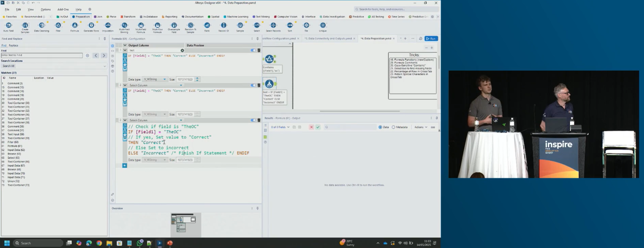
Task: Select the Multi-Field Binning tool
Action: (x=124, y=27)
